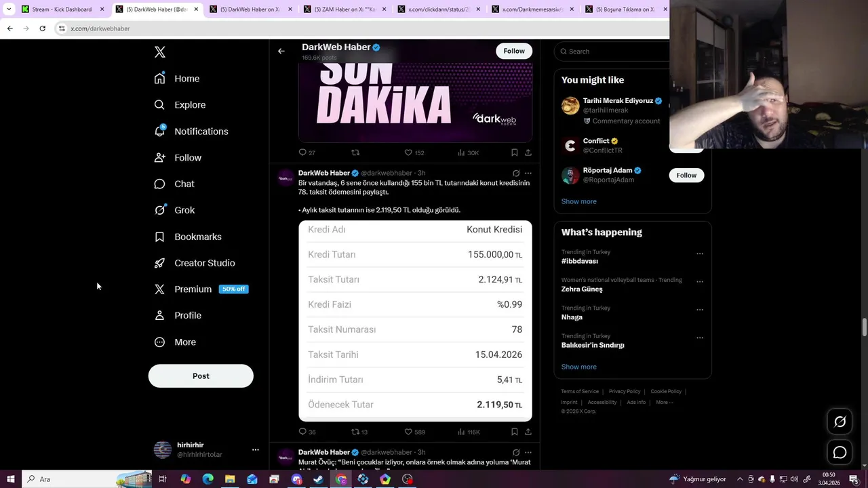Click the search box on X
868x488 pixels.
coord(612,52)
